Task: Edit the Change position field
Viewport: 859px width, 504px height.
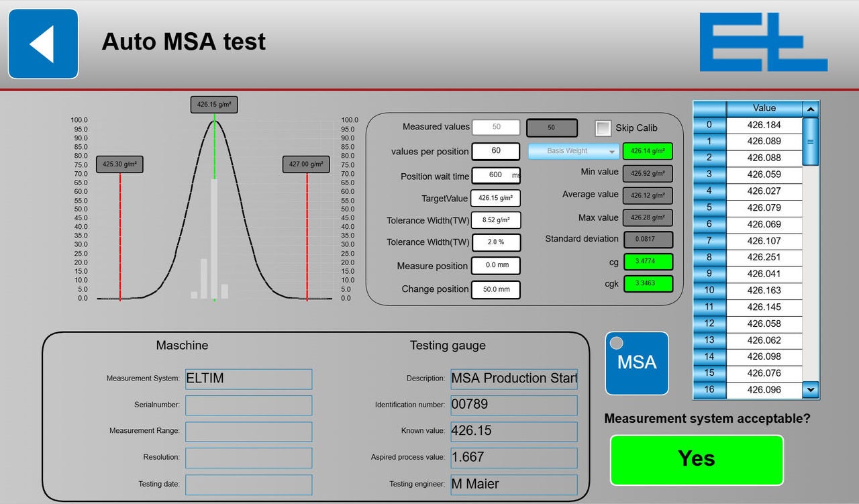Action: tap(496, 290)
